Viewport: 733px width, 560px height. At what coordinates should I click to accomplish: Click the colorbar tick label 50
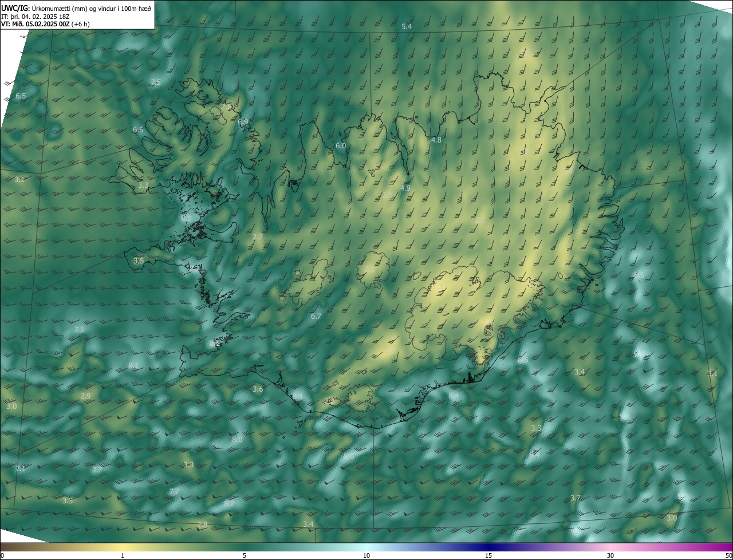click(x=728, y=555)
